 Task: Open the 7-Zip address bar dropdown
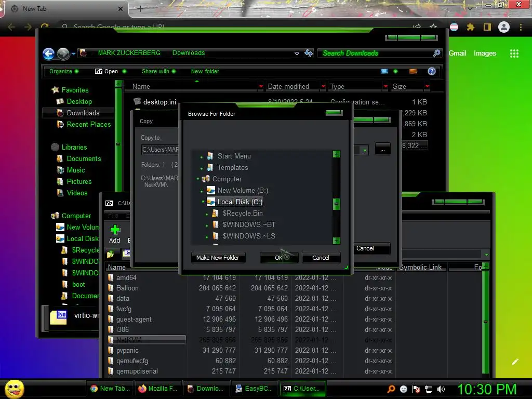click(x=486, y=254)
